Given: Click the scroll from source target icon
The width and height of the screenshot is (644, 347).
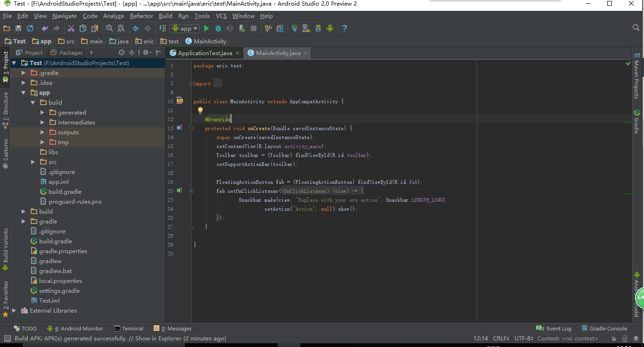Looking at the screenshot, I should tap(122, 52).
